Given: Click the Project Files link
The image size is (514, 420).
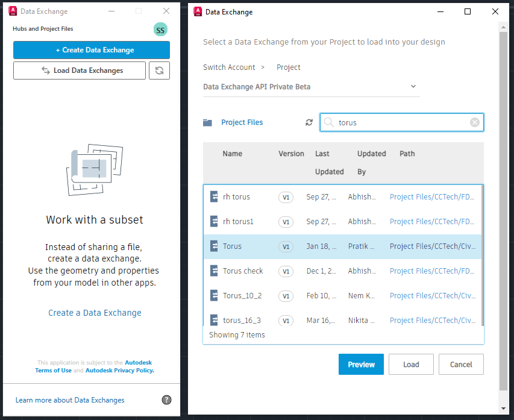Looking at the screenshot, I should coord(242,122).
